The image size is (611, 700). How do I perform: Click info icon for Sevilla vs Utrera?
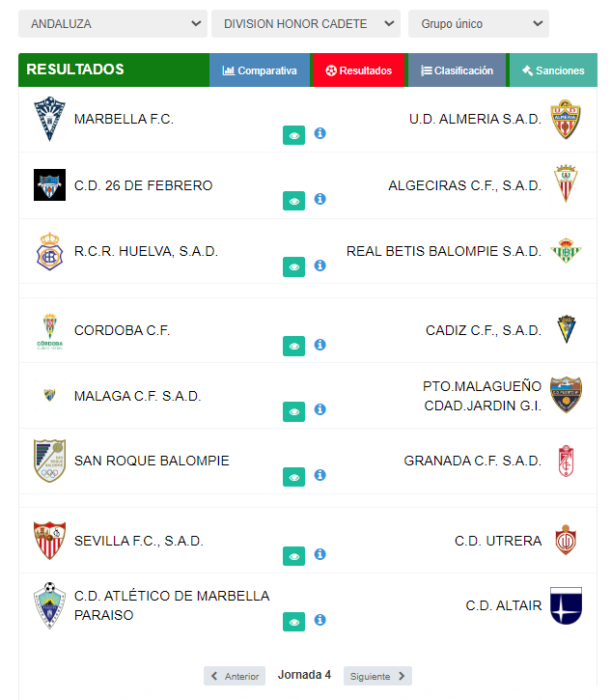320,554
